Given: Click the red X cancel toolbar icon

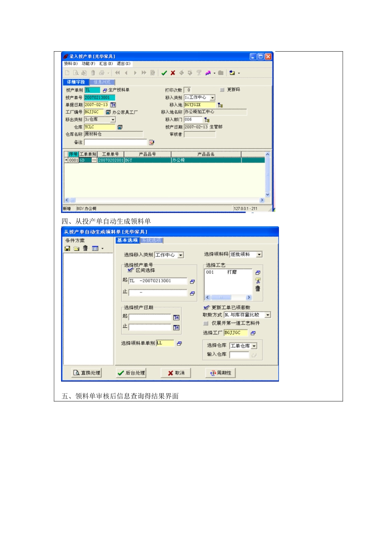Looking at the screenshot, I should [173, 73].
